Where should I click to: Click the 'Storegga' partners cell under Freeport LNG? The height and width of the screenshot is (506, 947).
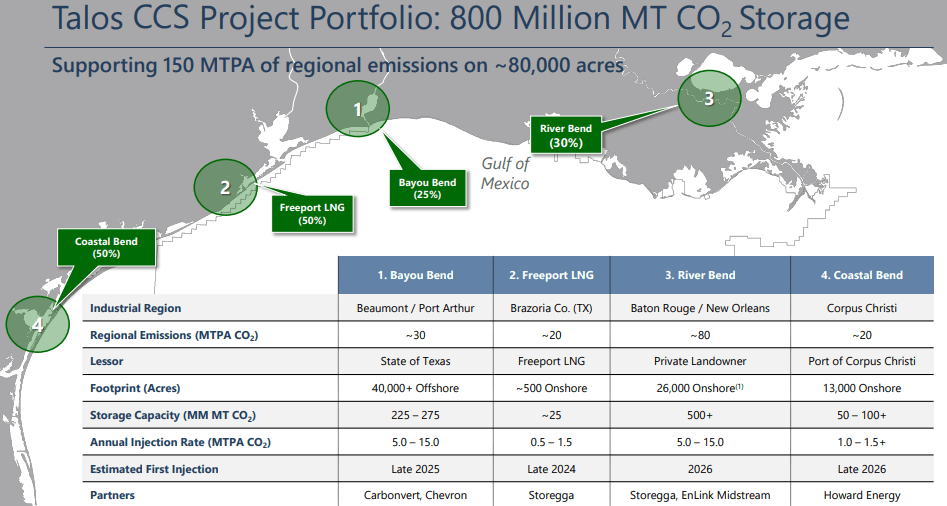pos(551,495)
